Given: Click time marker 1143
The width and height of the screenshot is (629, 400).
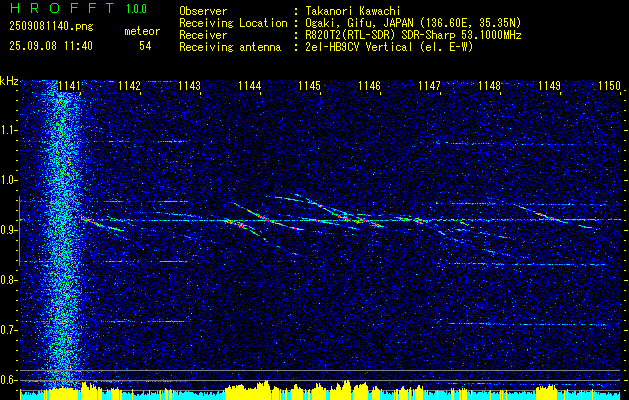Looking at the screenshot, I should coord(189,85).
